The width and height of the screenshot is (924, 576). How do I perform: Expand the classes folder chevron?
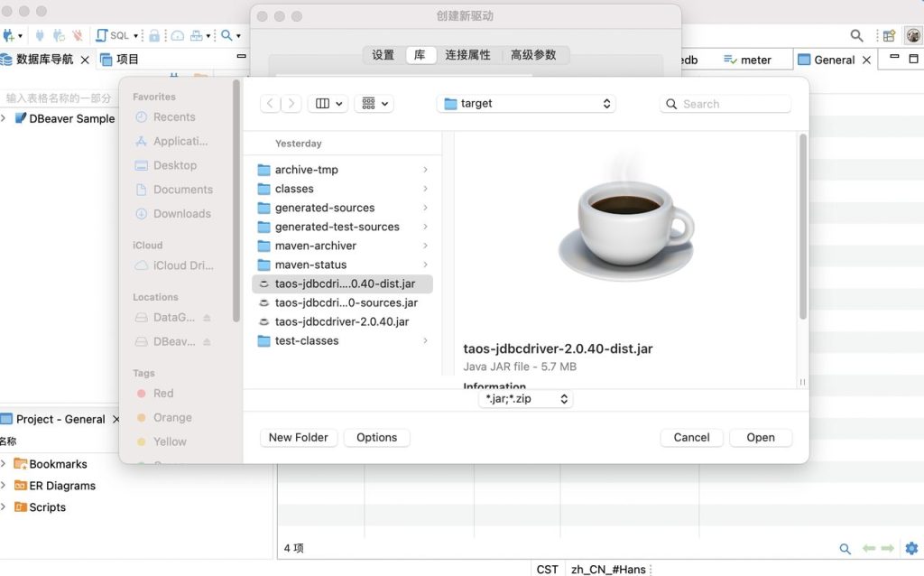point(427,189)
